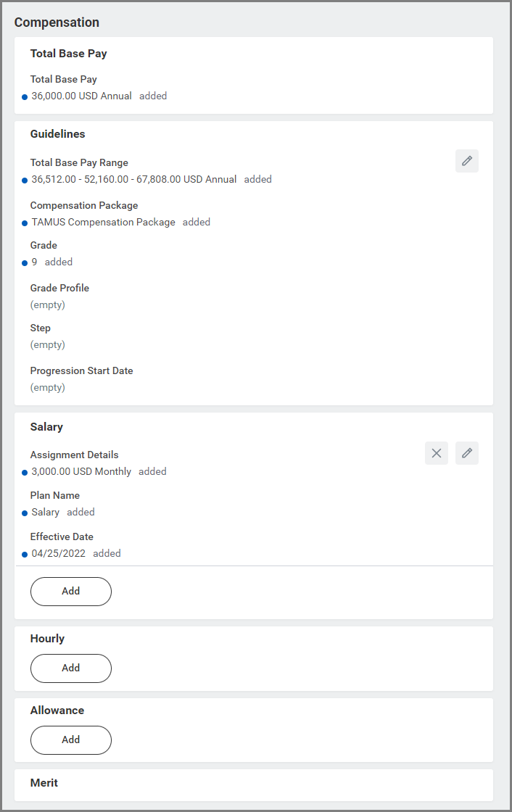Edit the Guidelines section with pencil icon
512x812 pixels.
pos(467,161)
